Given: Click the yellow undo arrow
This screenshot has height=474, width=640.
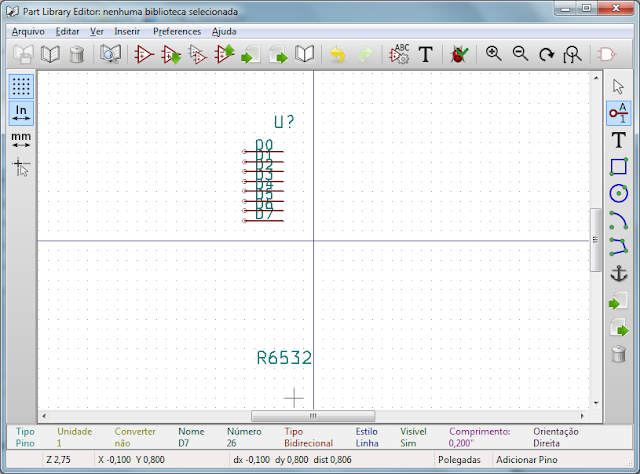Looking at the screenshot, I should point(338,54).
